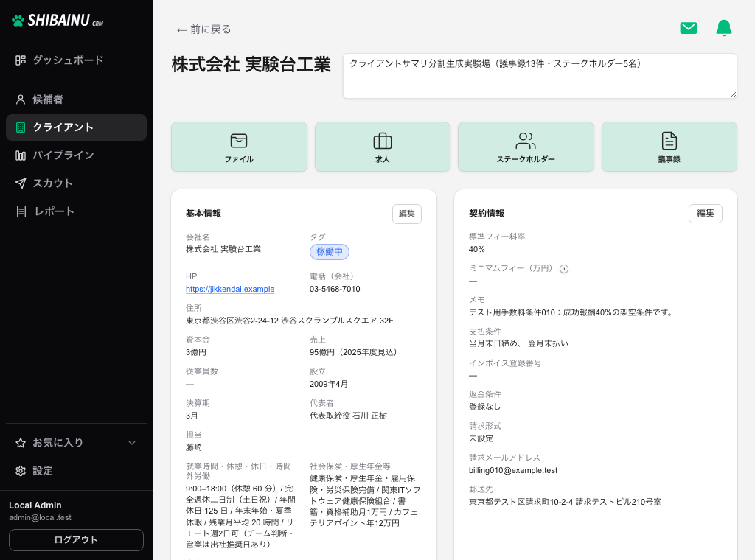Click the 2009年4月 founding value
Image resolution: width=755 pixels, height=560 pixels.
point(329,384)
